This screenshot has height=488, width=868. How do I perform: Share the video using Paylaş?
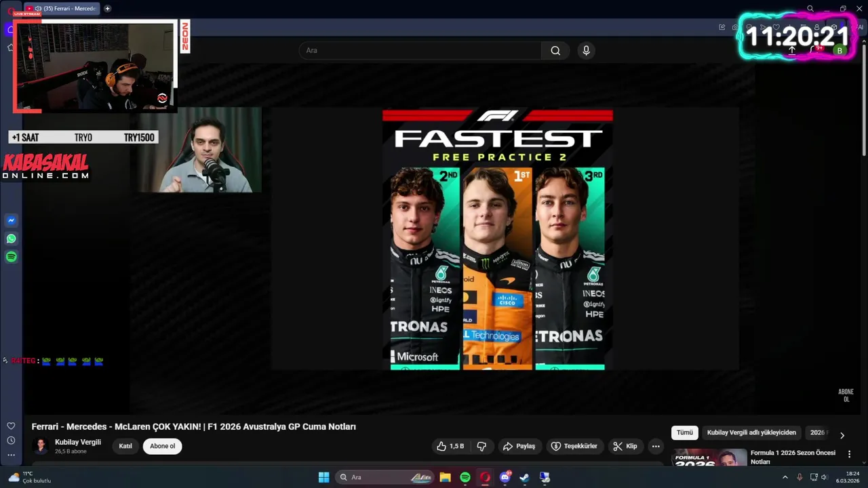point(519,446)
